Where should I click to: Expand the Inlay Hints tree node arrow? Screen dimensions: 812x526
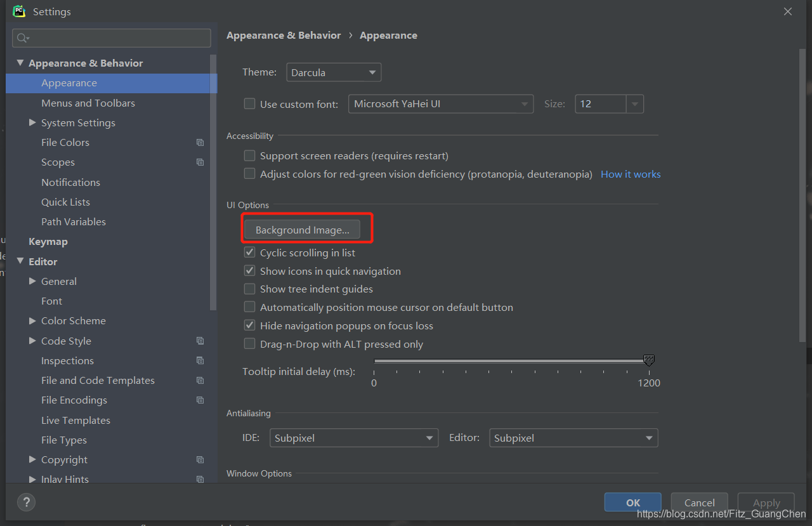[x=32, y=479]
